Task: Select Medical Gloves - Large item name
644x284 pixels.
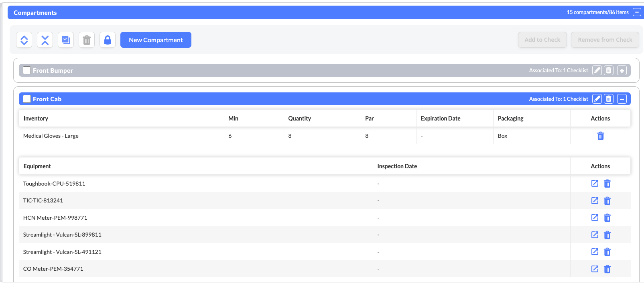Action: [x=51, y=136]
